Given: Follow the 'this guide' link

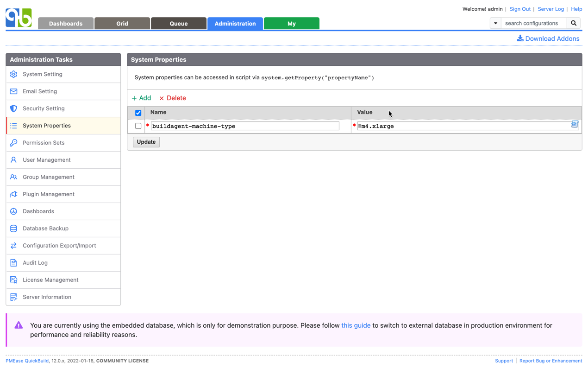Looking at the screenshot, I should (x=356, y=325).
